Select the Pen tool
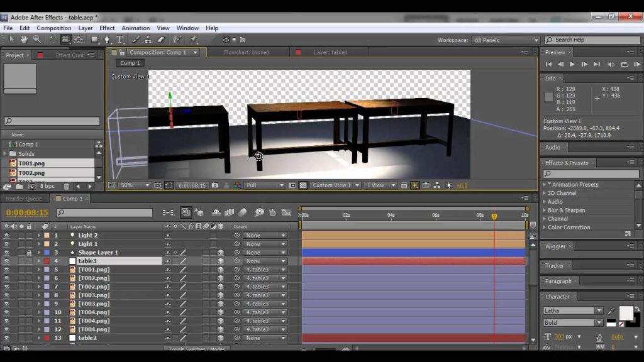This screenshot has height=362, width=644. click(107, 40)
